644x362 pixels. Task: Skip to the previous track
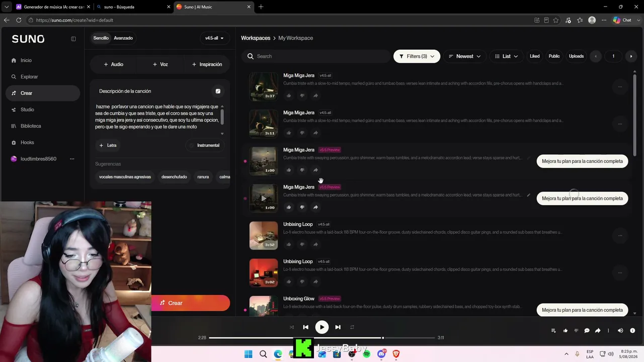(x=305, y=327)
